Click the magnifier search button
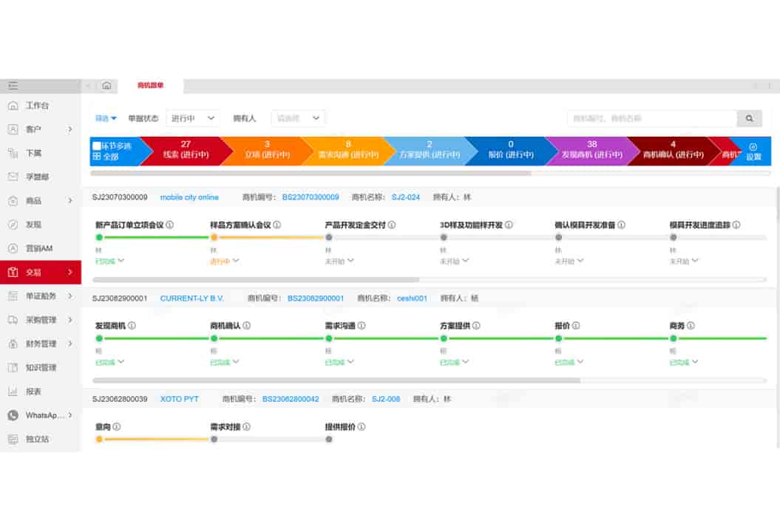 (749, 118)
